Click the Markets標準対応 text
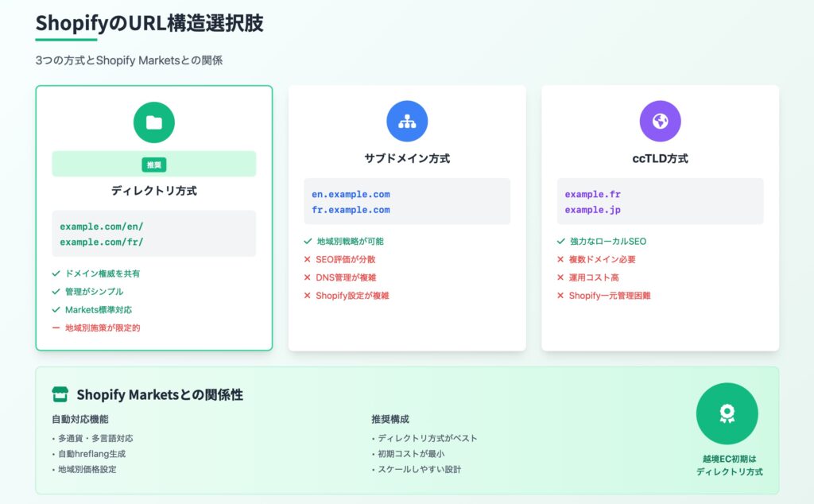Image resolution: width=814 pixels, height=504 pixels. (x=99, y=310)
